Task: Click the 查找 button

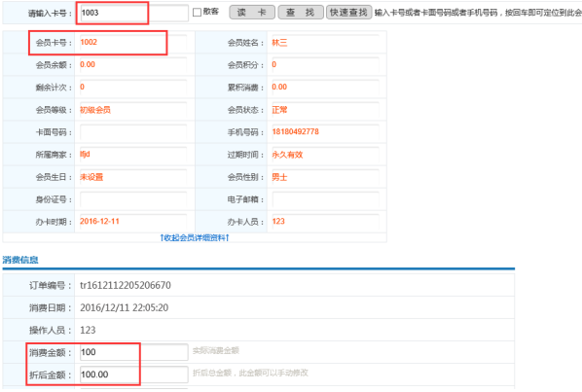Action: pos(301,13)
